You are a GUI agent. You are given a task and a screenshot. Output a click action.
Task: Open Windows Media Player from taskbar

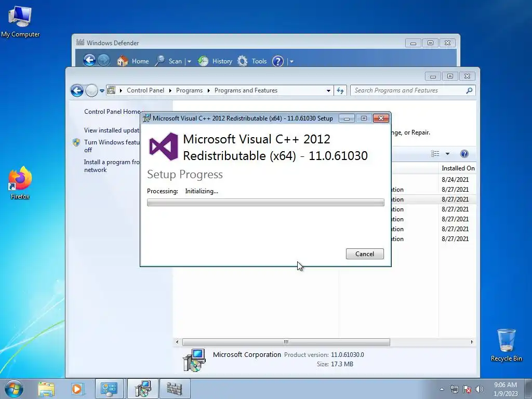[x=77, y=389]
